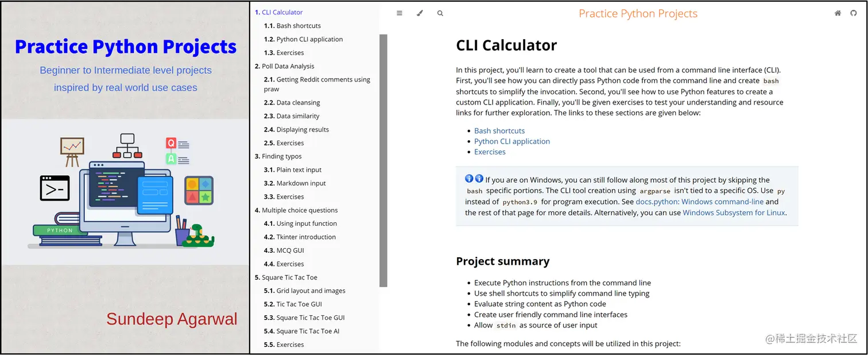Click the Practice Python Projects page title
Viewport: 868px width, 355px height.
638,13
